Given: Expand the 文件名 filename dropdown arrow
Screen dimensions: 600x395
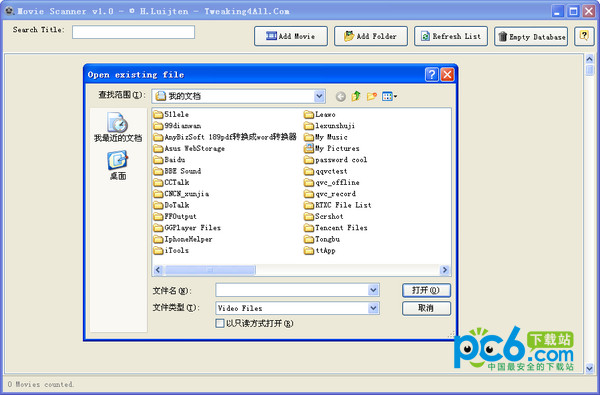Looking at the screenshot, I should pos(373,290).
